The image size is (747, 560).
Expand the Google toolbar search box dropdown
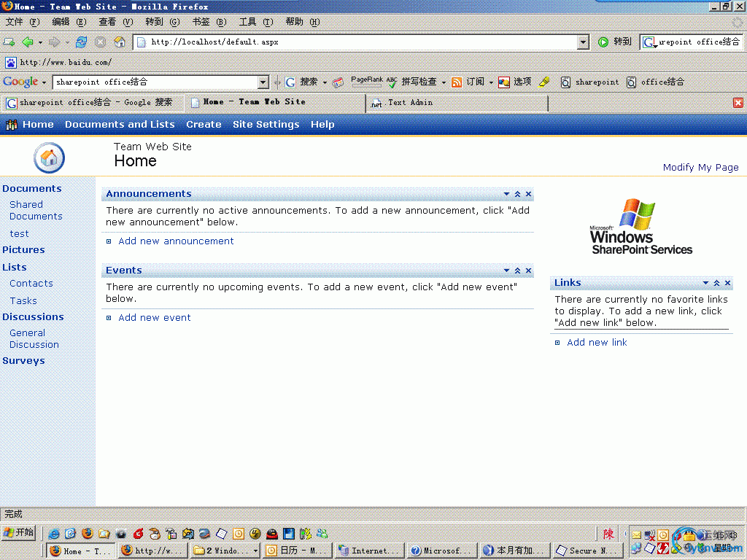pos(263,82)
